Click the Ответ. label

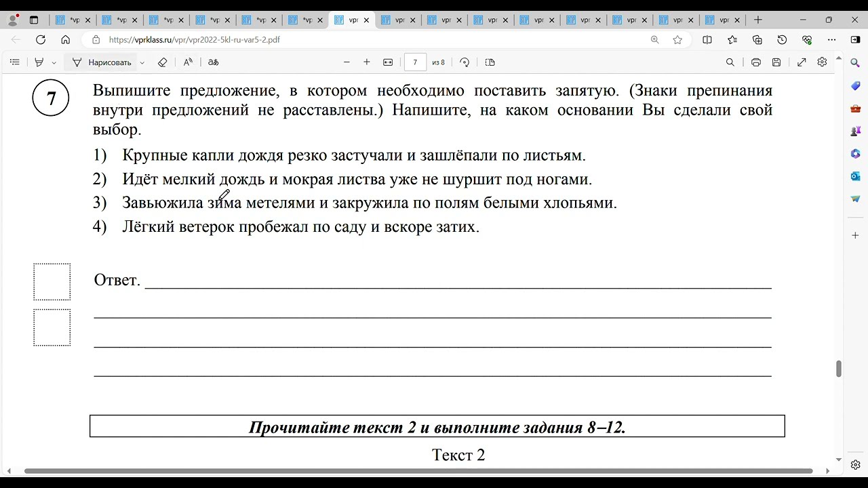(x=117, y=280)
